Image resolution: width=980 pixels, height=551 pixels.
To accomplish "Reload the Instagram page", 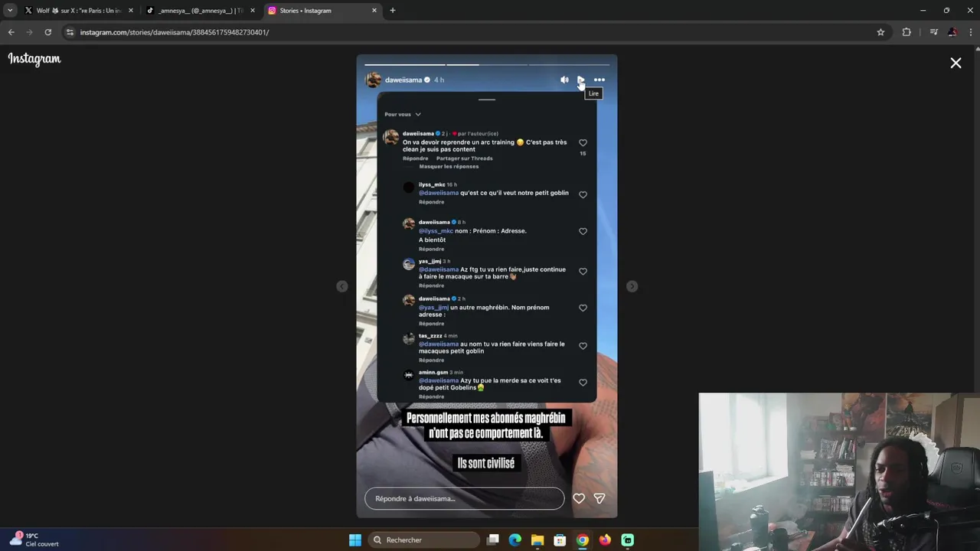I will (47, 32).
